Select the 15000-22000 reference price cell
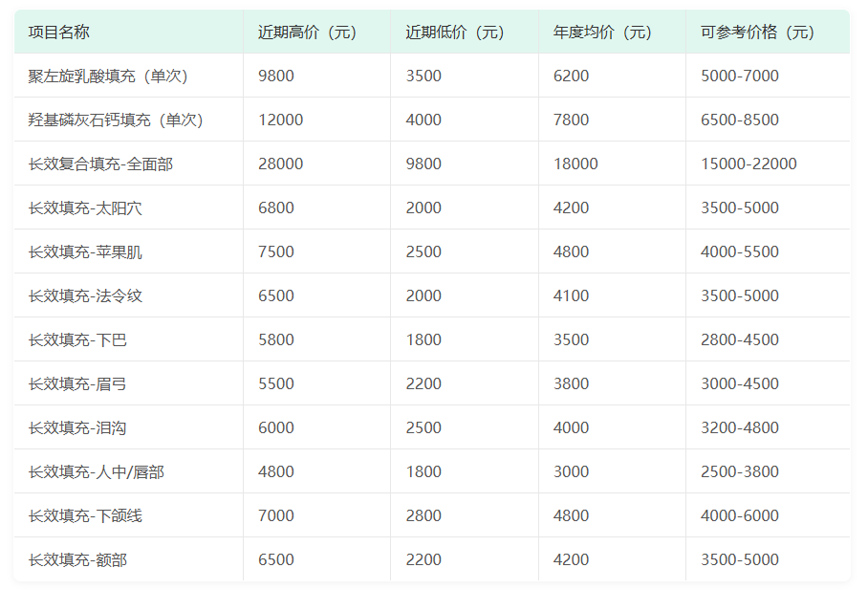 [749, 164]
